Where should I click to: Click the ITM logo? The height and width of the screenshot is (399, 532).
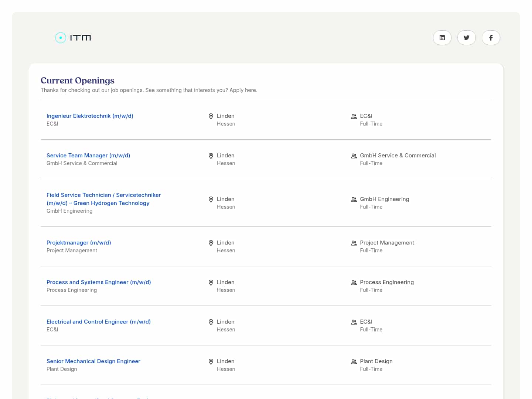coord(73,38)
